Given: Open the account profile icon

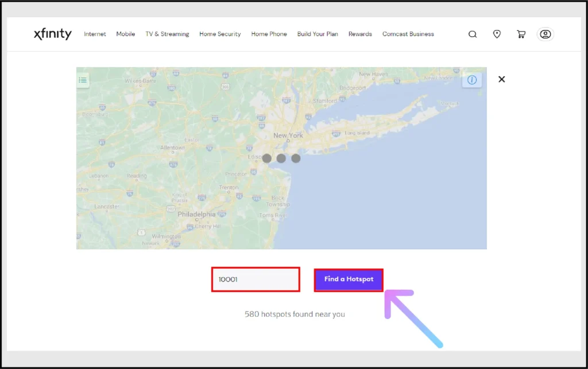Looking at the screenshot, I should click(x=546, y=34).
